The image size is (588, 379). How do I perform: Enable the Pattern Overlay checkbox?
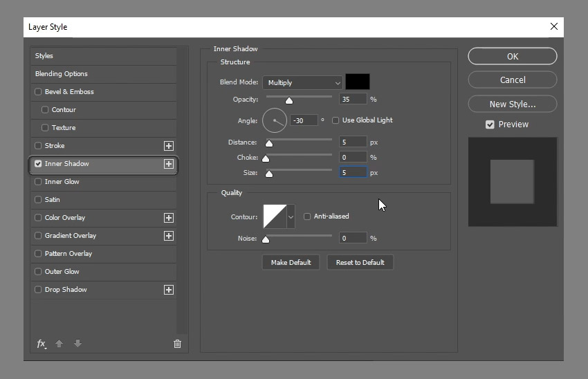coord(38,254)
